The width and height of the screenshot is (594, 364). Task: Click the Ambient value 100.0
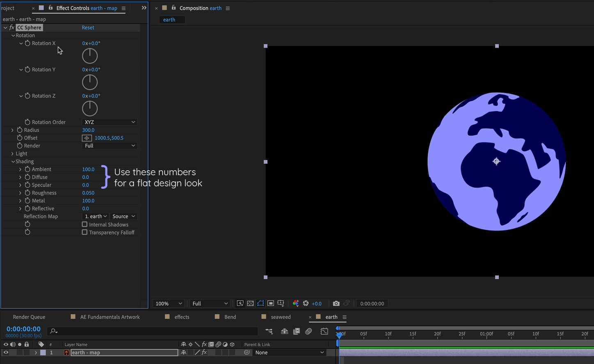tap(88, 169)
